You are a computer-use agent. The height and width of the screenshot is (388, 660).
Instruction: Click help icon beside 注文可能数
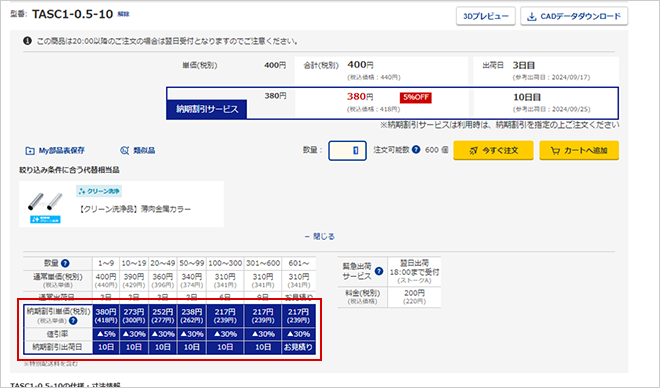416,149
